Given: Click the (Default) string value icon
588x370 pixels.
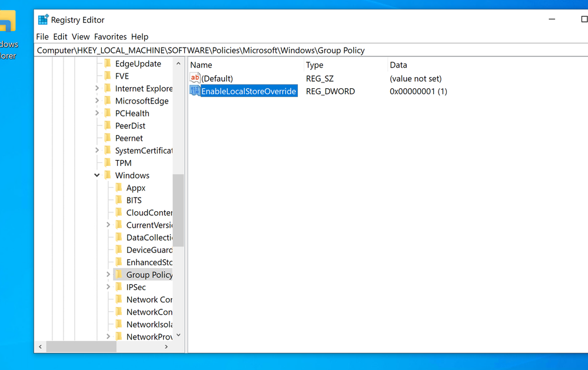Looking at the screenshot, I should 195,78.
